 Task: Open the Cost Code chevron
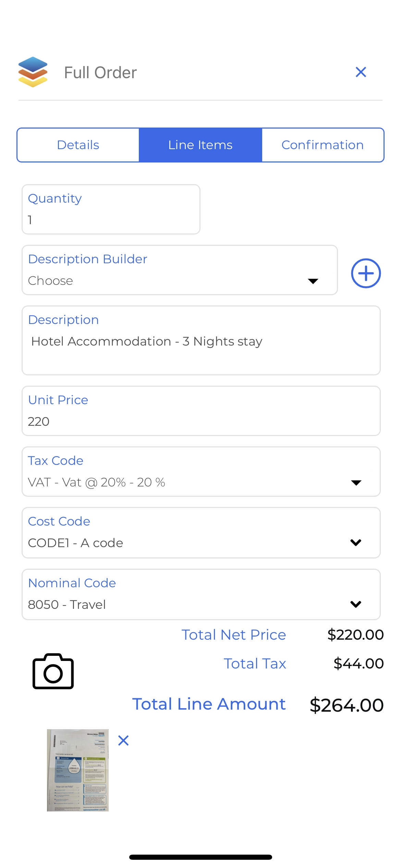[356, 543]
